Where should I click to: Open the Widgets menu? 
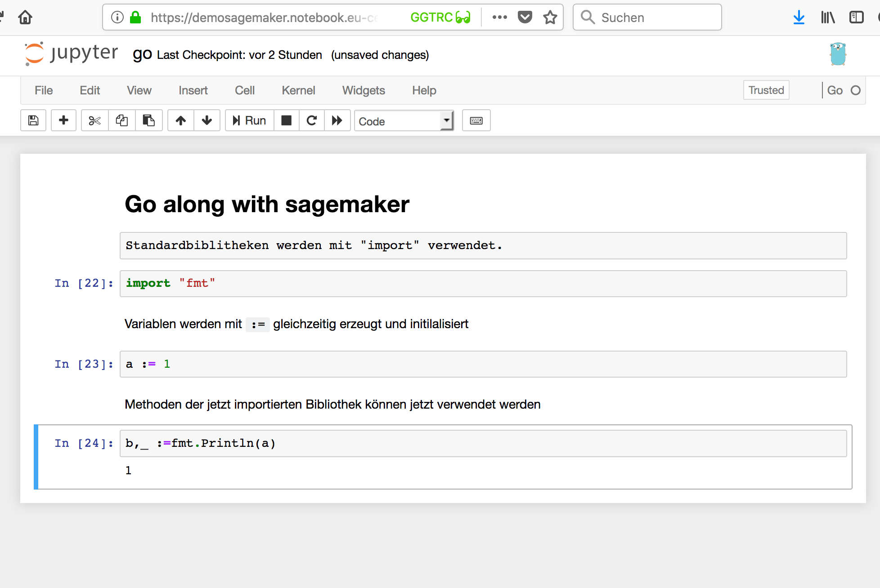click(364, 90)
